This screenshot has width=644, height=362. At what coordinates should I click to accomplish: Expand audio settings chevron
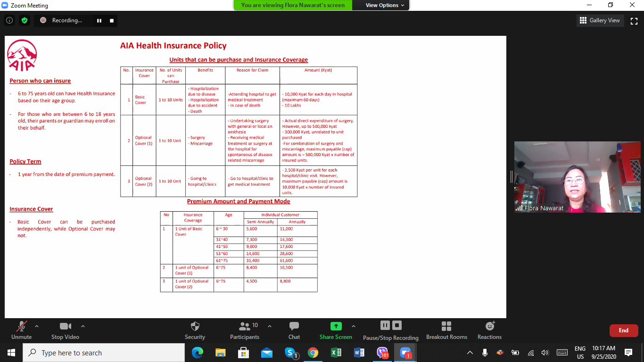[37, 326]
